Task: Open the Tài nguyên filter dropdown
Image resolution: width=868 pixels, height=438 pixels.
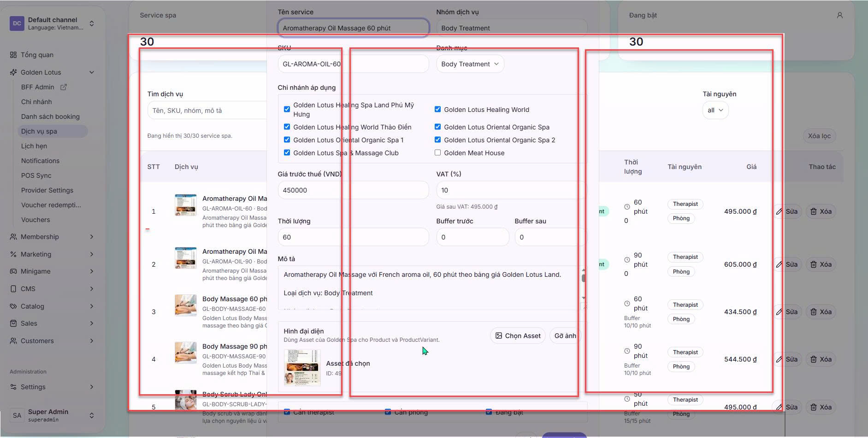Action: 715,110
